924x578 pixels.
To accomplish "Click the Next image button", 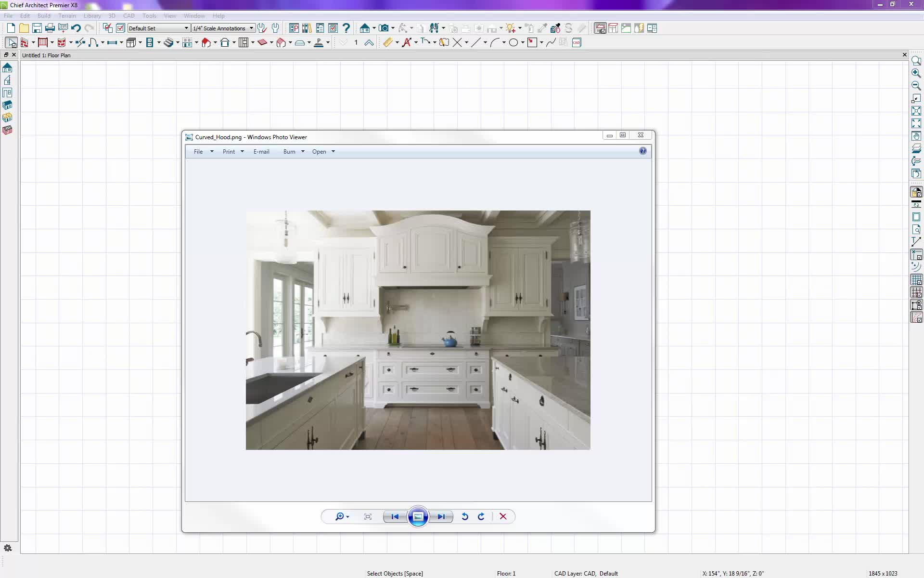I will [441, 516].
